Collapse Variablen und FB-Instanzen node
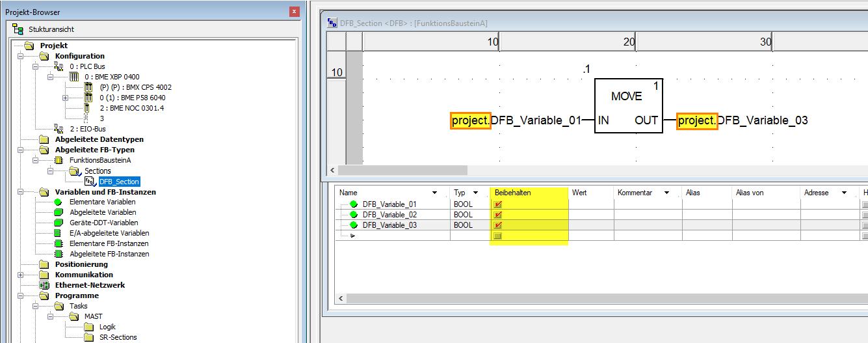The width and height of the screenshot is (868, 343). pyautogui.click(x=20, y=192)
